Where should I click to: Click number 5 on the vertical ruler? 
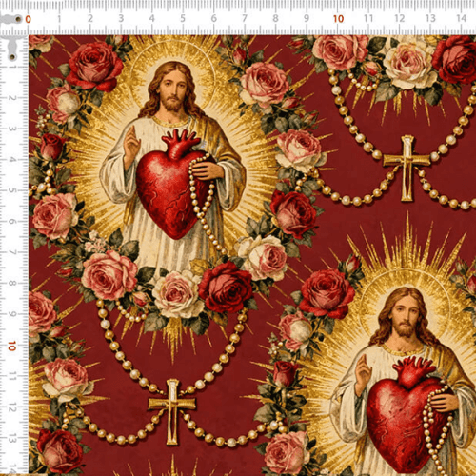pyautogui.click(x=12, y=190)
